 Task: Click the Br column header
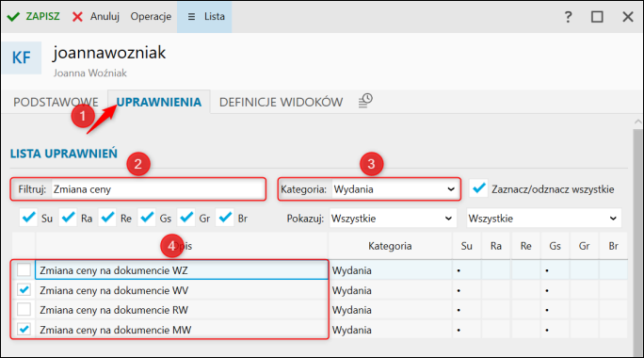pos(613,246)
